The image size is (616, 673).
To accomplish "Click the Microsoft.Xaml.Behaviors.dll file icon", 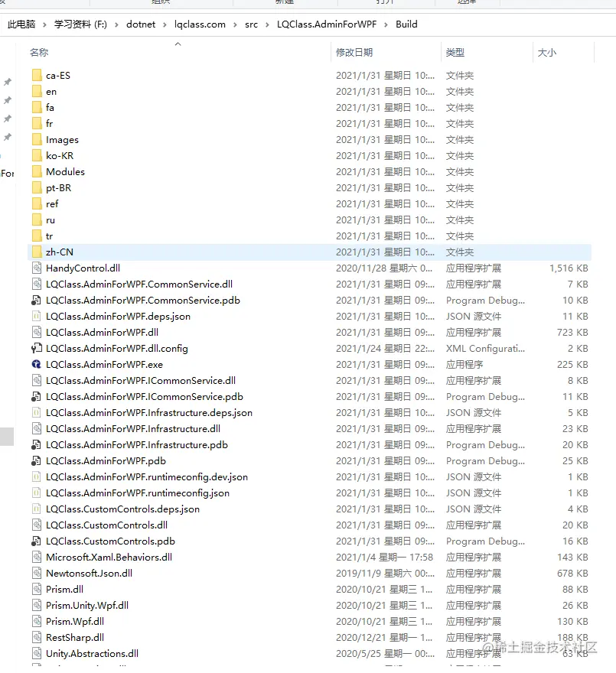I will click(x=37, y=557).
